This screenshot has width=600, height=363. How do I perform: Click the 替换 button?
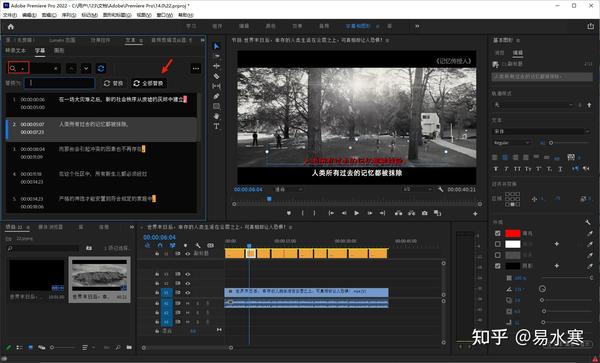[x=114, y=83]
